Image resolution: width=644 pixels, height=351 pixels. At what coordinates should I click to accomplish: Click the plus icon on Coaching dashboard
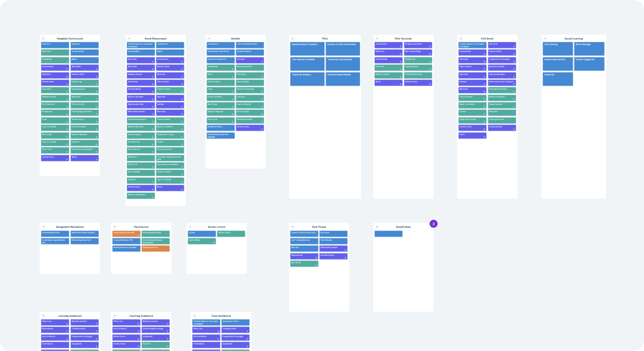[115, 316]
